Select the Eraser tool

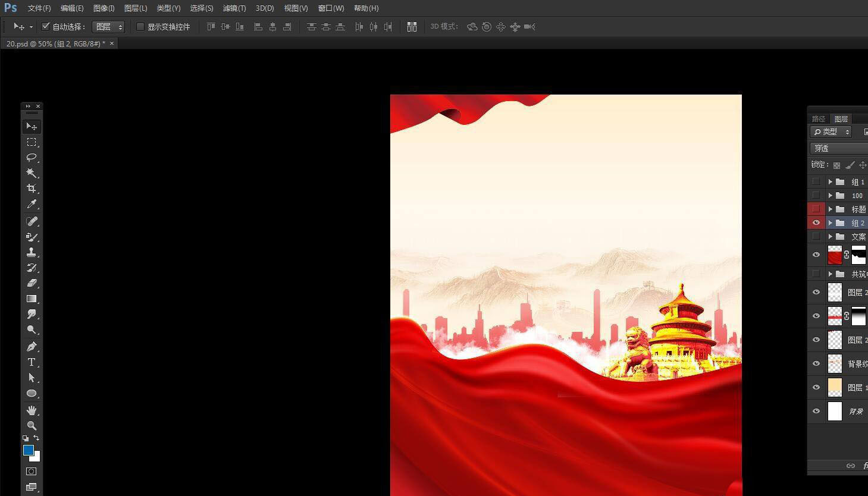coord(32,283)
